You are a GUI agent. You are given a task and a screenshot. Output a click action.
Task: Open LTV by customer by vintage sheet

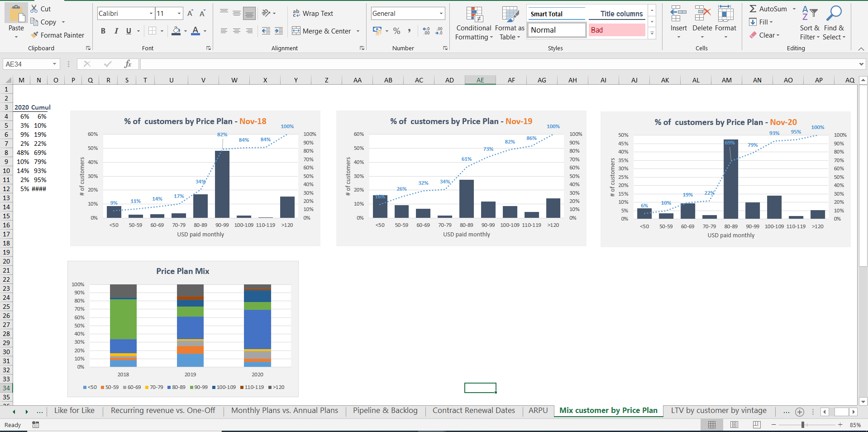coord(719,410)
